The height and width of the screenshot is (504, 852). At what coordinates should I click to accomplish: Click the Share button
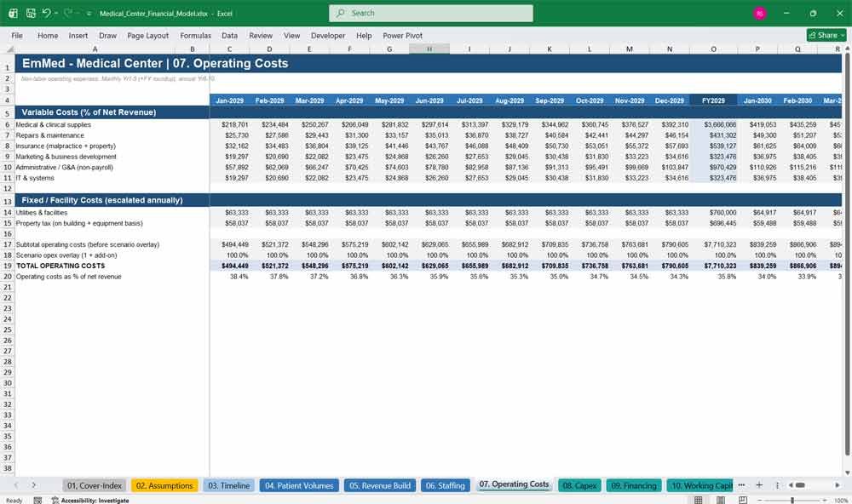tap(826, 35)
